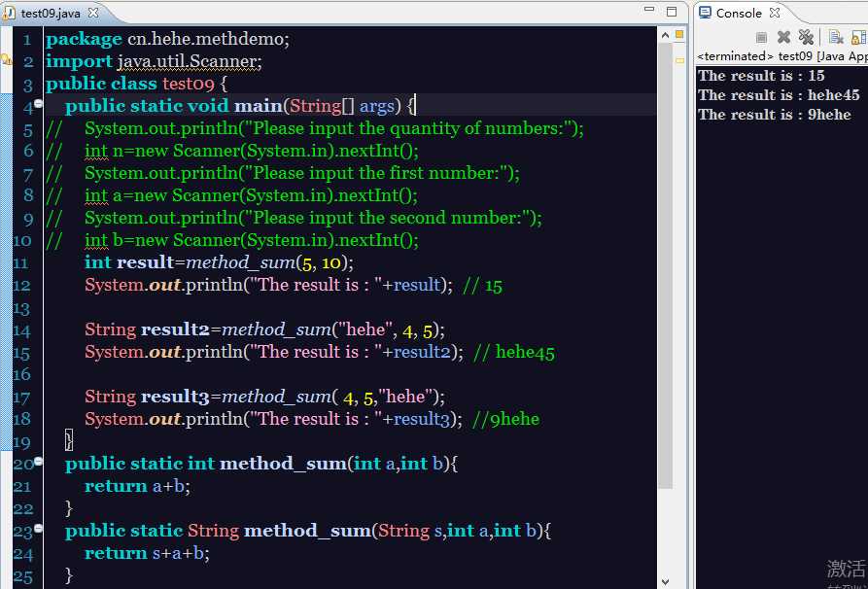Click 'package' keyword on line 1
The width and height of the screenshot is (868, 589).
click(84, 40)
